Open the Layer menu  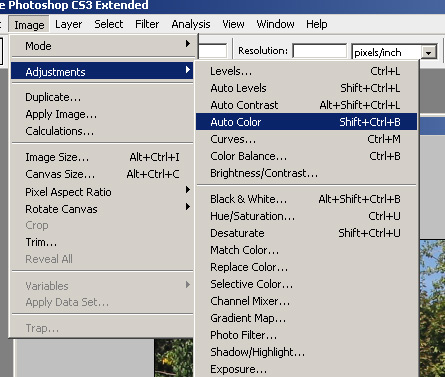click(68, 24)
